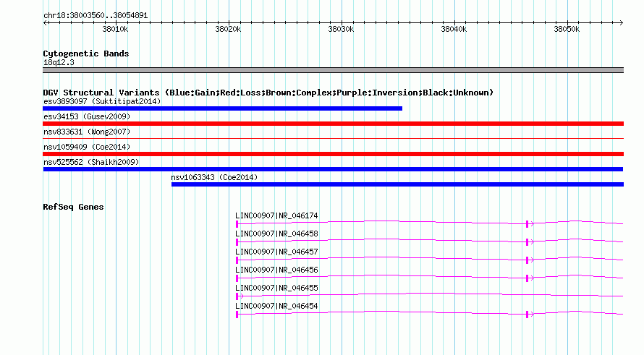Click the 18q12.3 band name text

pos(59,62)
